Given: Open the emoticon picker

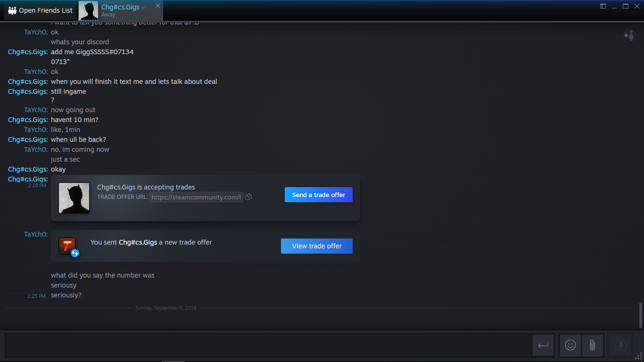Looking at the screenshot, I should (570, 346).
